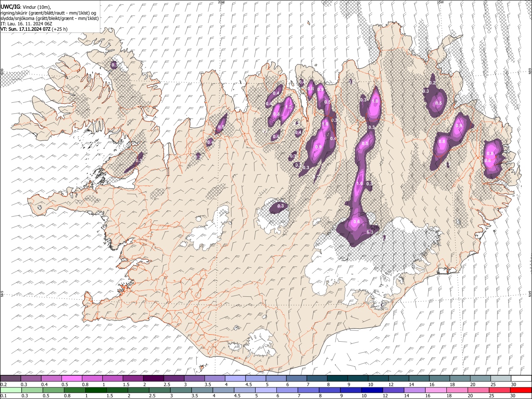Select dark purple top-row swatch between 2 and 2.5
The width and height of the screenshot is (532, 399).
coord(153,379)
